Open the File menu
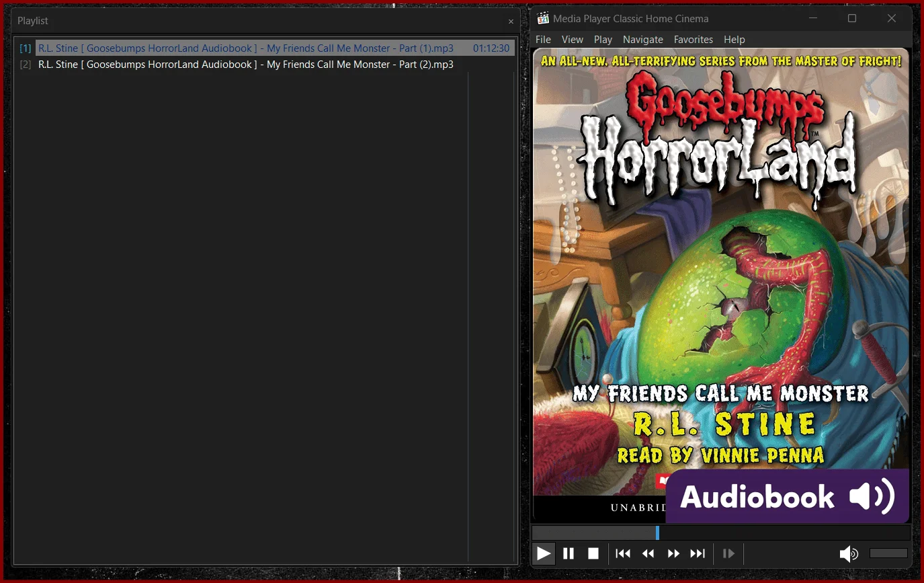The width and height of the screenshot is (924, 583). (x=543, y=40)
